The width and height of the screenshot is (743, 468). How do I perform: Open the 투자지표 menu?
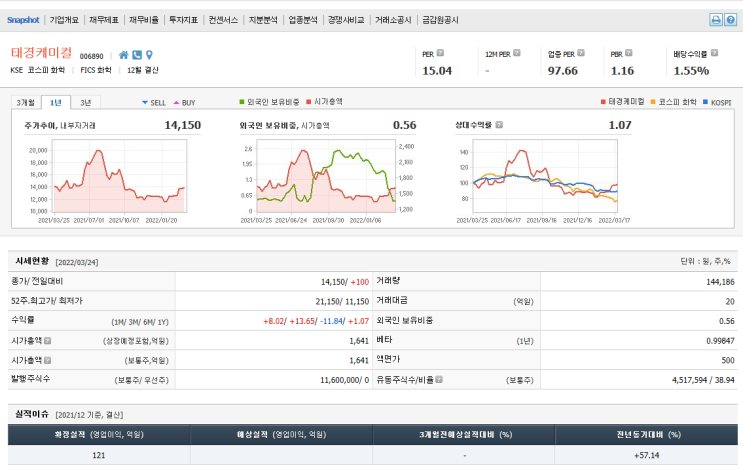(x=183, y=20)
